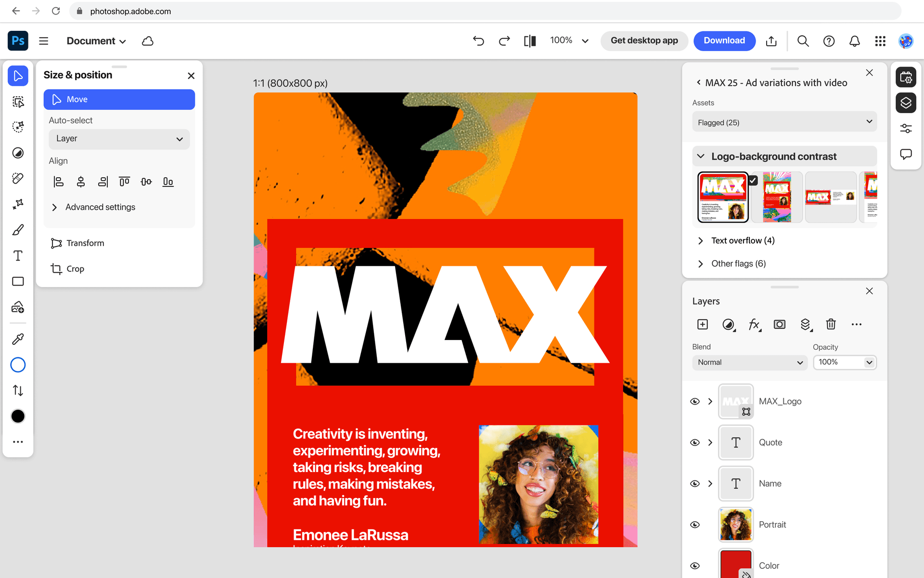This screenshot has width=924, height=578.
Task: Redo the last action
Action: [x=504, y=41]
